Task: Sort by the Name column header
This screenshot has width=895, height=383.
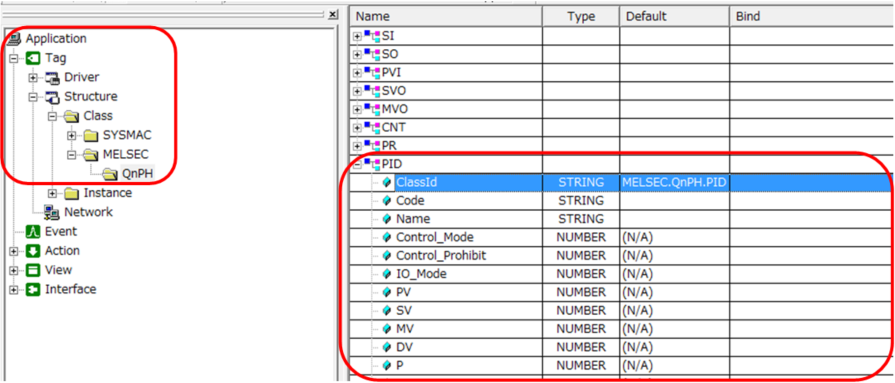Action: tap(445, 17)
